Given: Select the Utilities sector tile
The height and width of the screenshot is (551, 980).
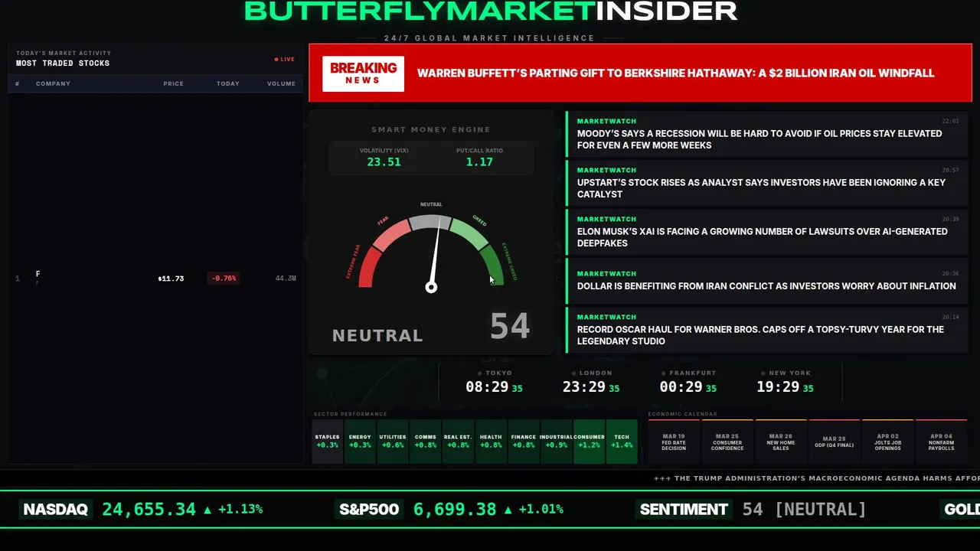Looking at the screenshot, I should coord(393,442).
